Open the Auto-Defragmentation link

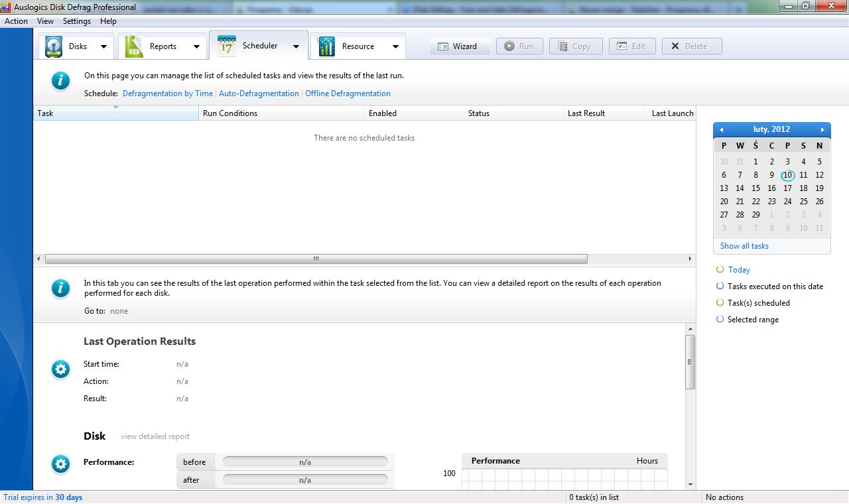pos(259,94)
